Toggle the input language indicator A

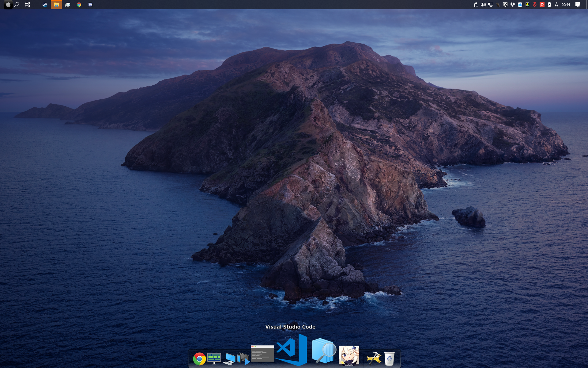pos(556,5)
